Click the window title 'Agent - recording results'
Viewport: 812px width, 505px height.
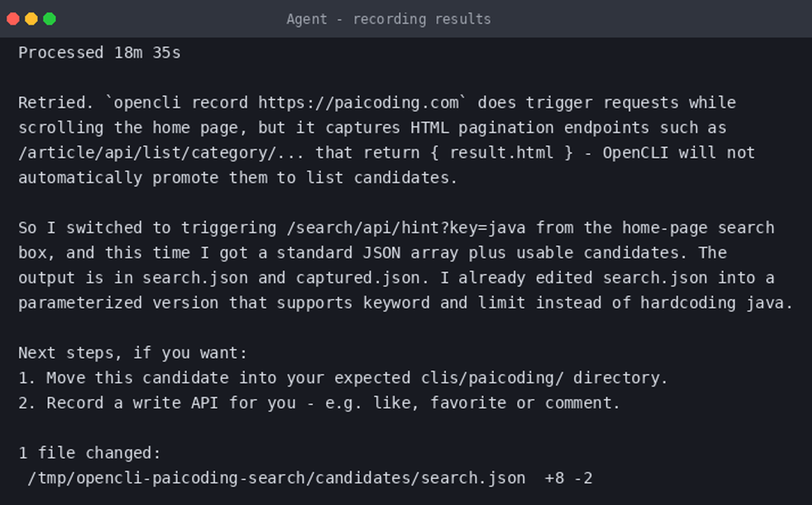(x=388, y=19)
